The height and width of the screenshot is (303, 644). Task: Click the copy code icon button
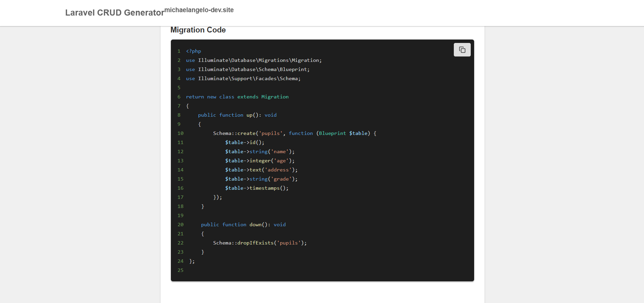(x=462, y=50)
